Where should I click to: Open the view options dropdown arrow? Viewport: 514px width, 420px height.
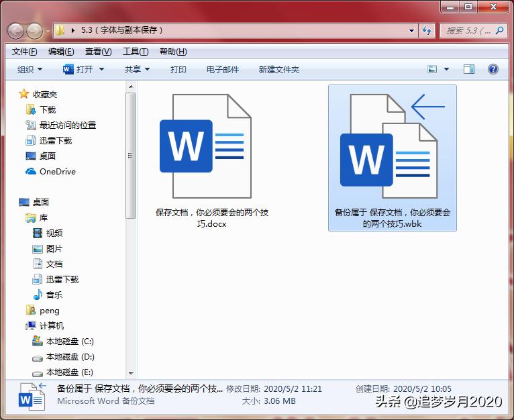point(446,69)
